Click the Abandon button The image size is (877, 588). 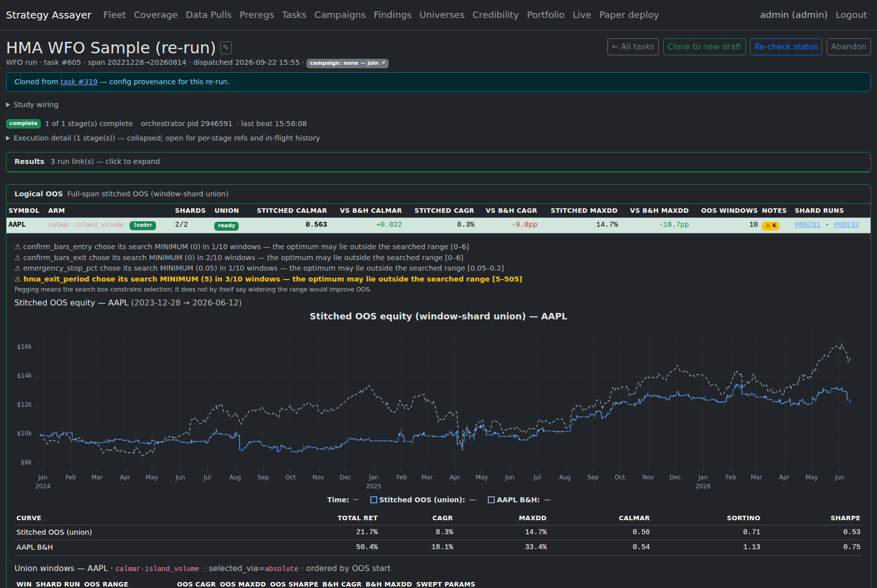pos(849,47)
